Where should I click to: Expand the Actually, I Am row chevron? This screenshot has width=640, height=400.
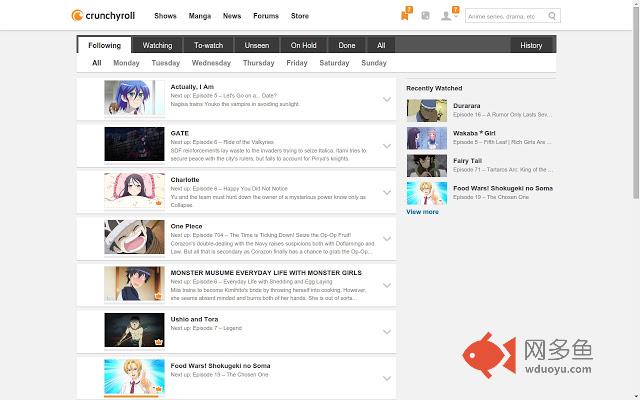coord(387,99)
